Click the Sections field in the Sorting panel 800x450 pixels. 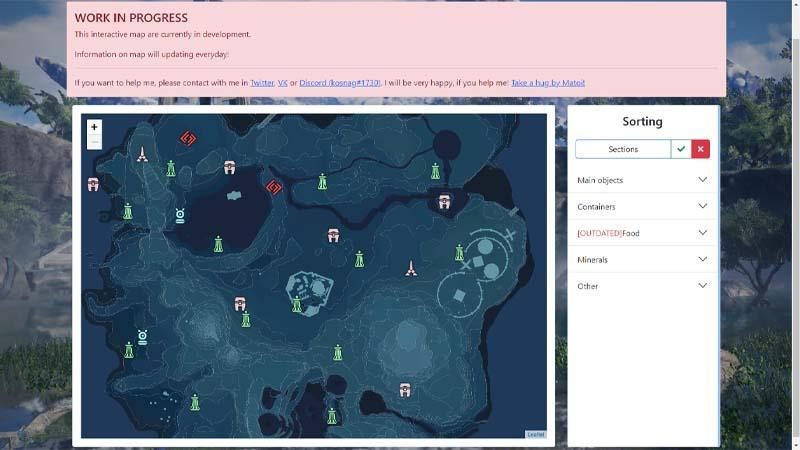(x=623, y=149)
